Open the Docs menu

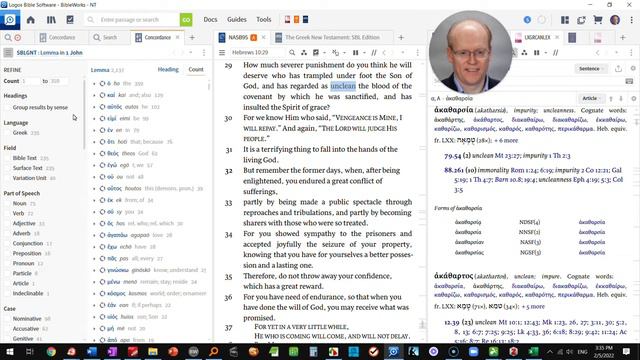click(x=210, y=20)
